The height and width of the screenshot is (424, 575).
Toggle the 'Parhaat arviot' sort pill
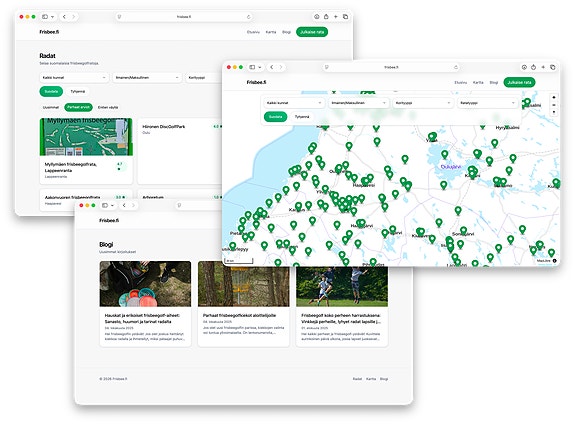coord(78,107)
